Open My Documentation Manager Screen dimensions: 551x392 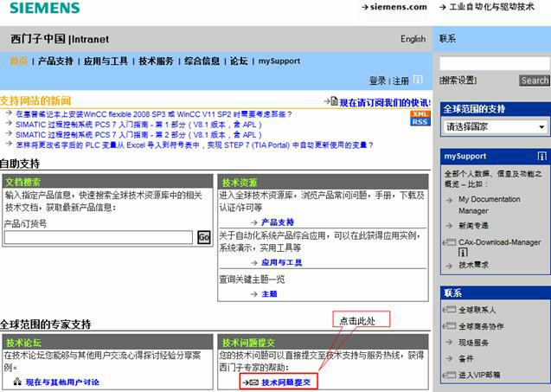[x=490, y=204]
